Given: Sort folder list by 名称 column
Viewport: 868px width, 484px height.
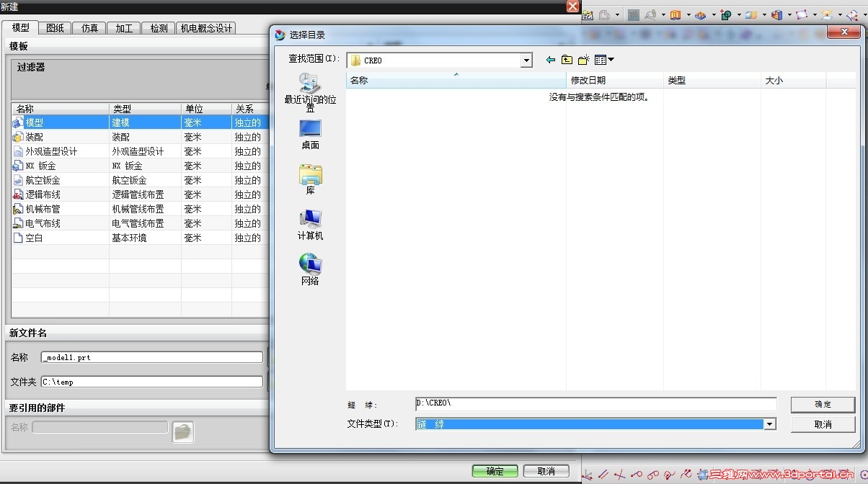Looking at the screenshot, I should pyautogui.click(x=456, y=80).
